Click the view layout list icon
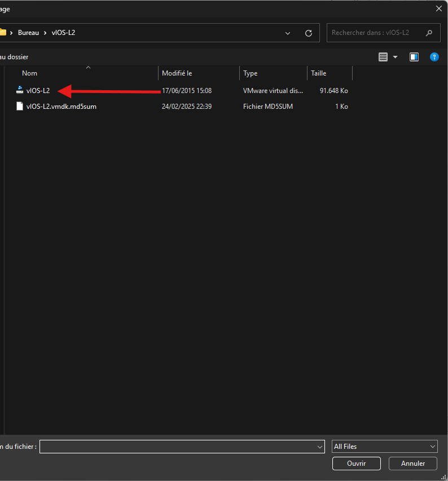448x481 pixels. pyautogui.click(x=383, y=57)
